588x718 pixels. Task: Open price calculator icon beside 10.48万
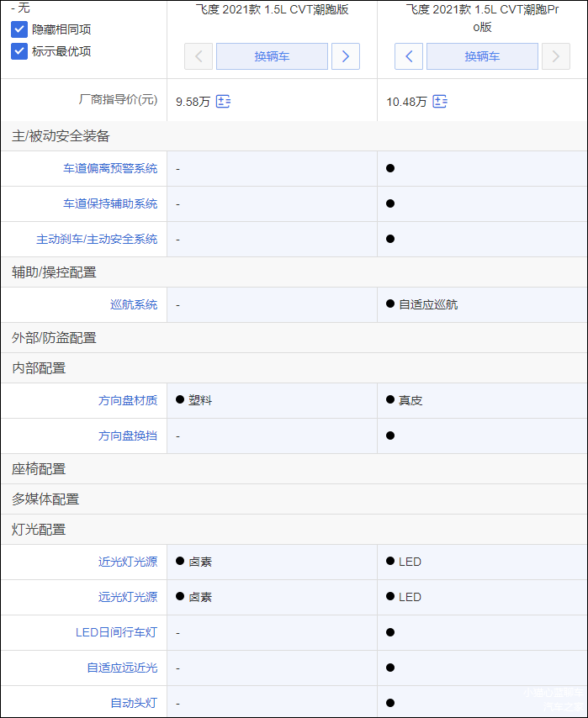440,102
